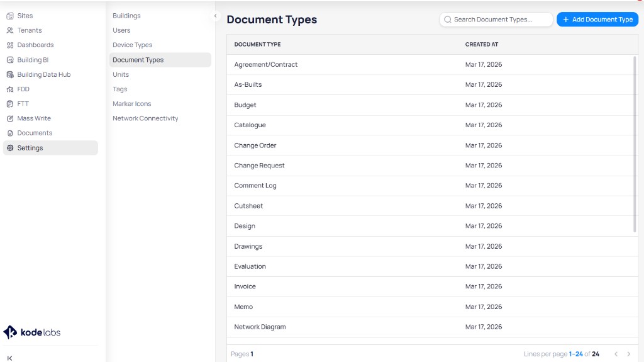
Task: Click the Documents file icon
Action: click(10, 133)
